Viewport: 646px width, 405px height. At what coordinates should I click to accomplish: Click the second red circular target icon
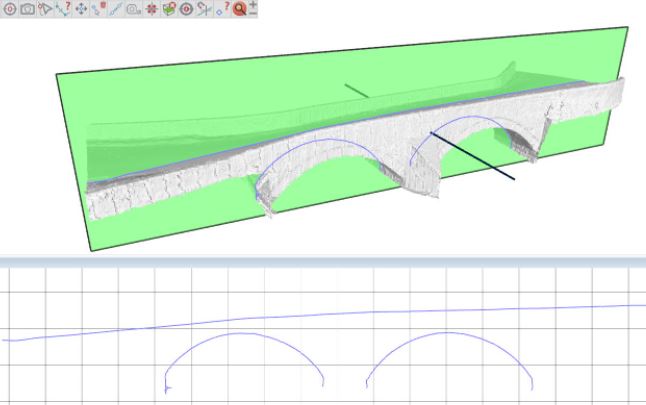tap(186, 9)
